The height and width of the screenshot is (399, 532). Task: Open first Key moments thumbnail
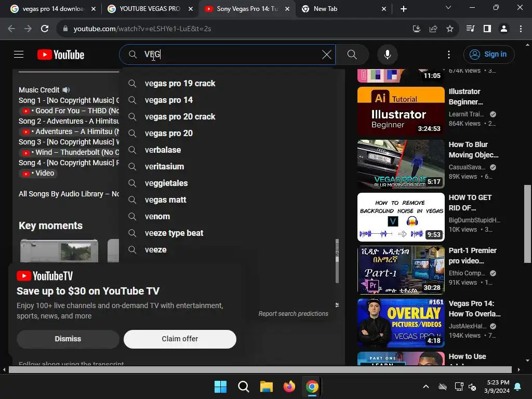(x=59, y=251)
